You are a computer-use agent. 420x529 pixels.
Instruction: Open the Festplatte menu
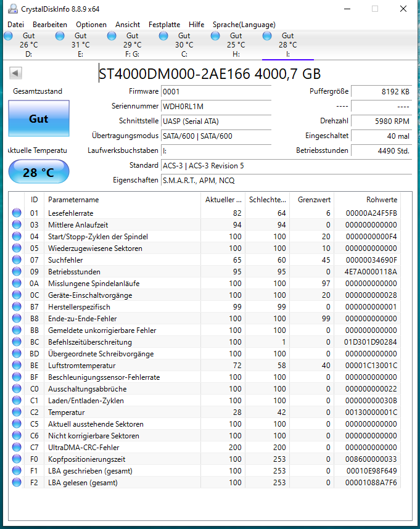coord(164,25)
